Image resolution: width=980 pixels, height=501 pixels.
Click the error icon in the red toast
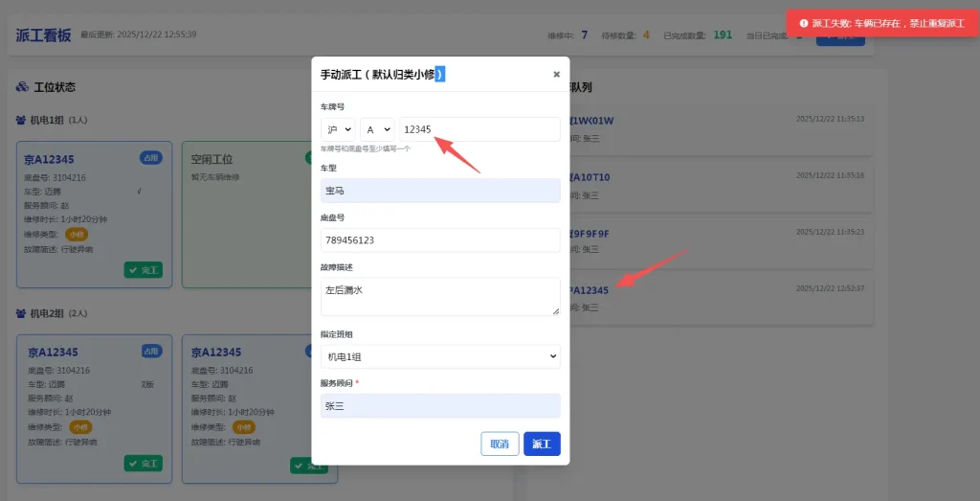click(804, 23)
